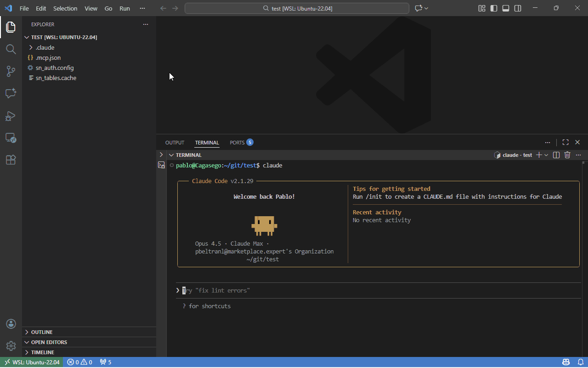Open the Source Control view
Image resolution: width=588 pixels, height=368 pixels.
[11, 71]
